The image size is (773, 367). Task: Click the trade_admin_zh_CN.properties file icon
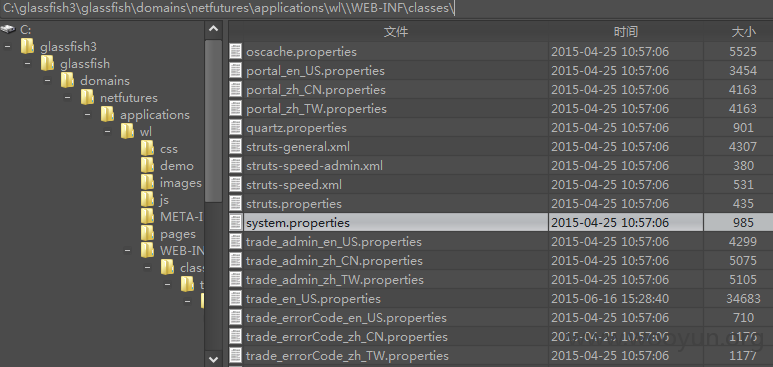coord(236,260)
